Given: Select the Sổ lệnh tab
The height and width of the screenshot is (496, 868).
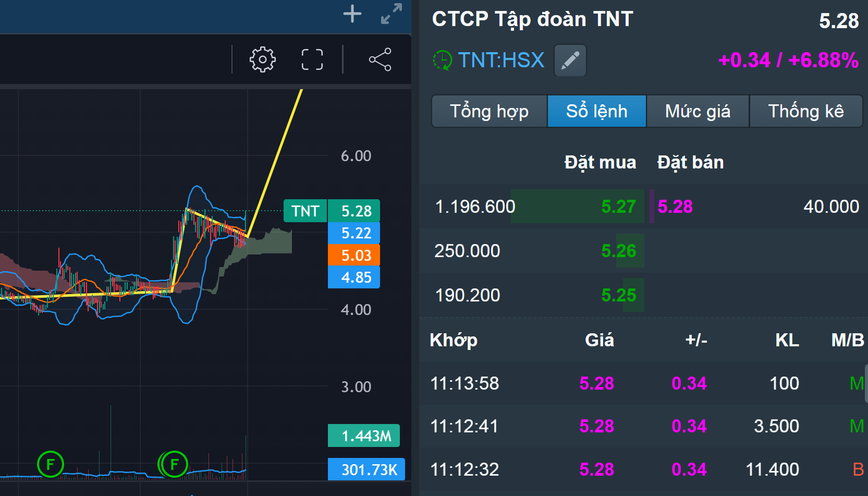Looking at the screenshot, I should [597, 111].
